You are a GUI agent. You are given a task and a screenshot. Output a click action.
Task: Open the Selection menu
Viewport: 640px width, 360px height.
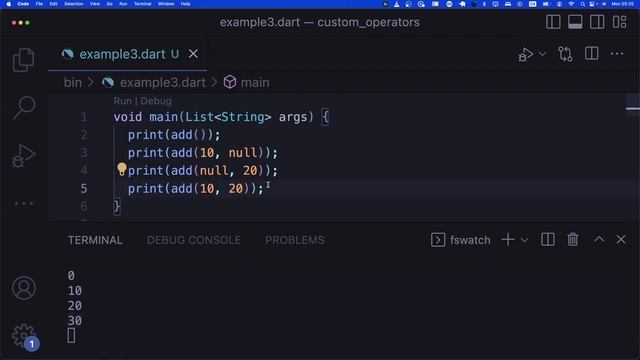coord(73,4)
